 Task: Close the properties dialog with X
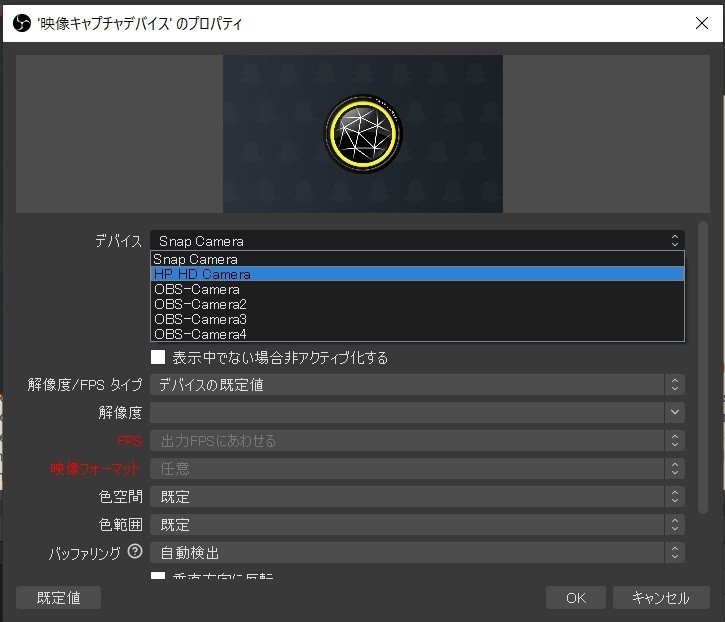(x=701, y=23)
